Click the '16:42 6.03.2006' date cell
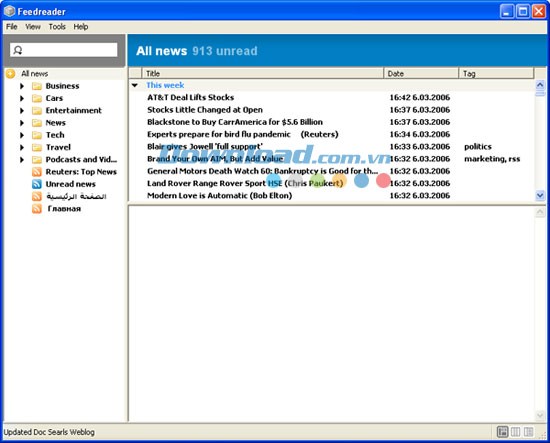Viewport: 550px width, 443px height. (x=420, y=98)
